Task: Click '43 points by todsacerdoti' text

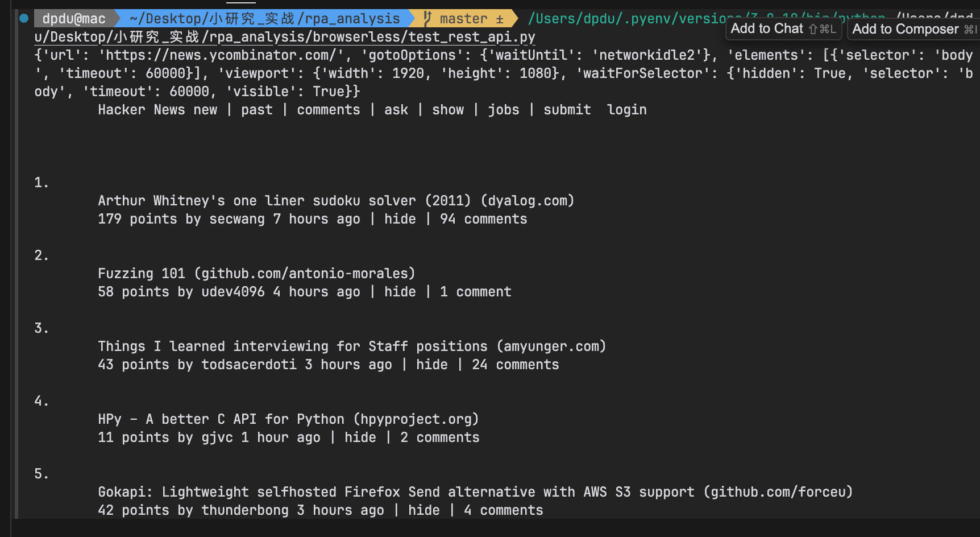Action: pos(197,365)
